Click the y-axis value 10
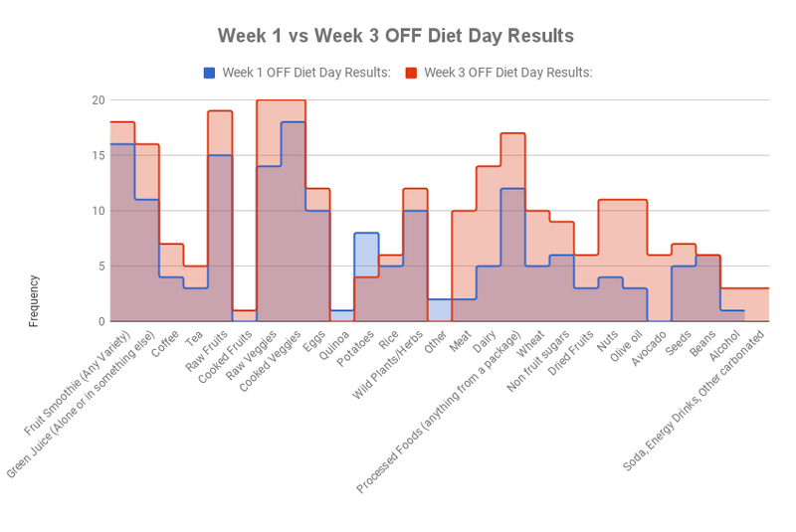The image size is (796, 532). [x=98, y=211]
